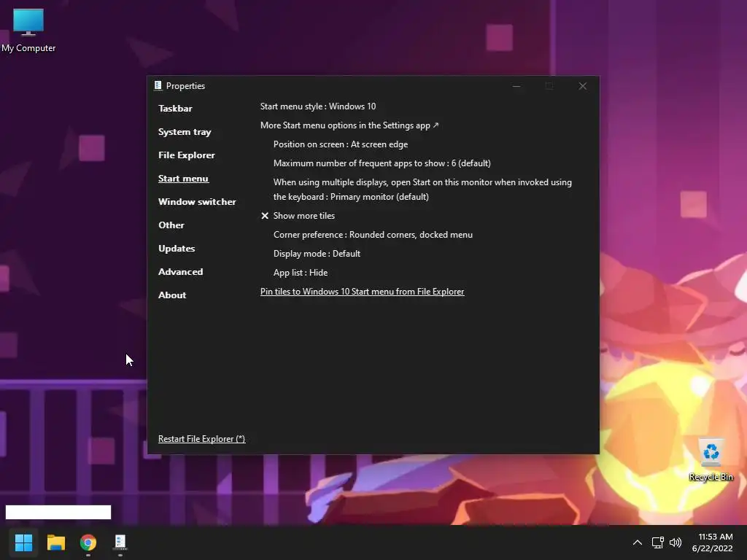This screenshot has width=747, height=560.
Task: Click Pin tiles to Windows 10 Start menu link
Action: pos(362,292)
